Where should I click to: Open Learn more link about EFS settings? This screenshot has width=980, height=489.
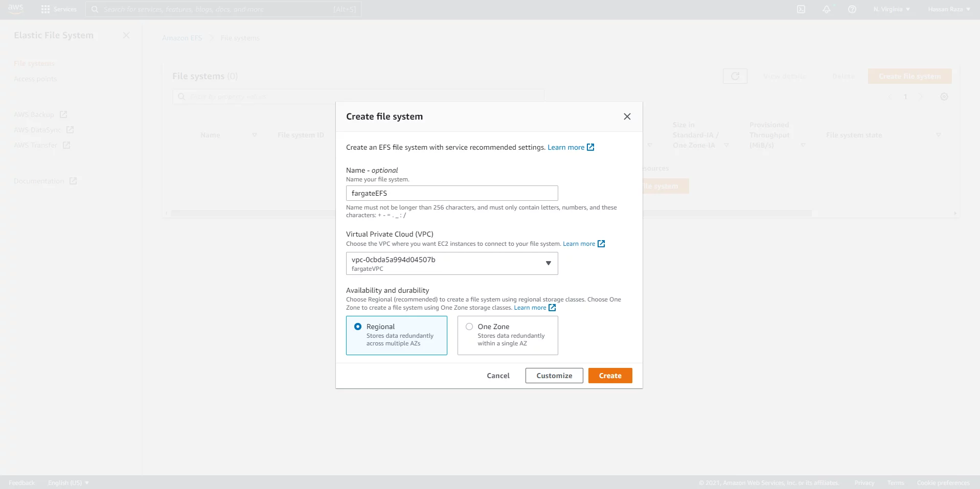pos(571,147)
